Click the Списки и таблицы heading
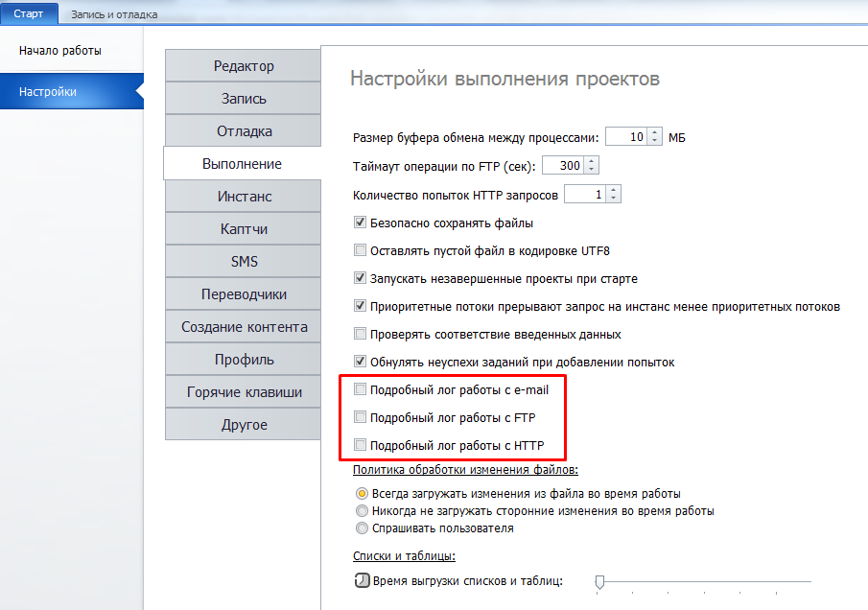868x610 pixels. 404,555
